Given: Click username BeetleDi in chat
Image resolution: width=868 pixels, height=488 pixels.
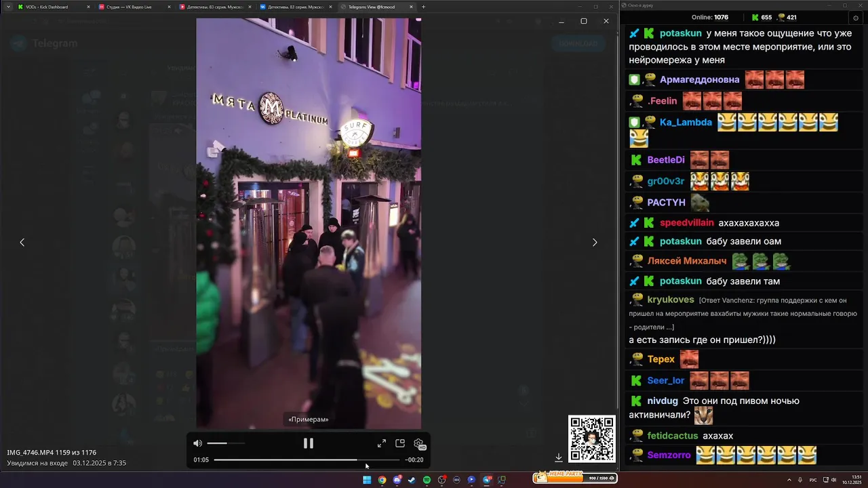Looking at the screenshot, I should click(666, 160).
